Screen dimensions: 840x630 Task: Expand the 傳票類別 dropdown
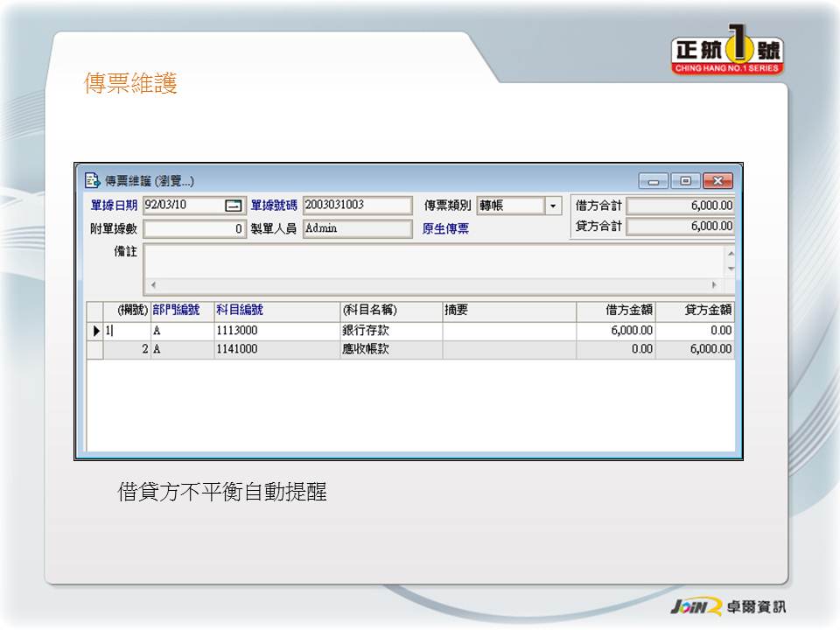(552, 206)
